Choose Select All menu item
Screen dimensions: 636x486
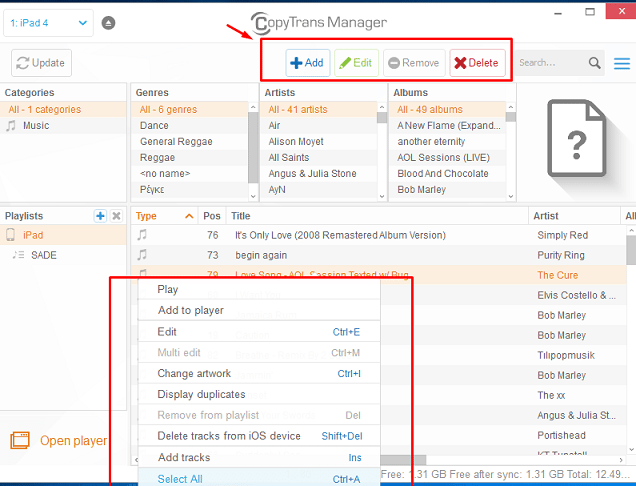(x=259, y=479)
